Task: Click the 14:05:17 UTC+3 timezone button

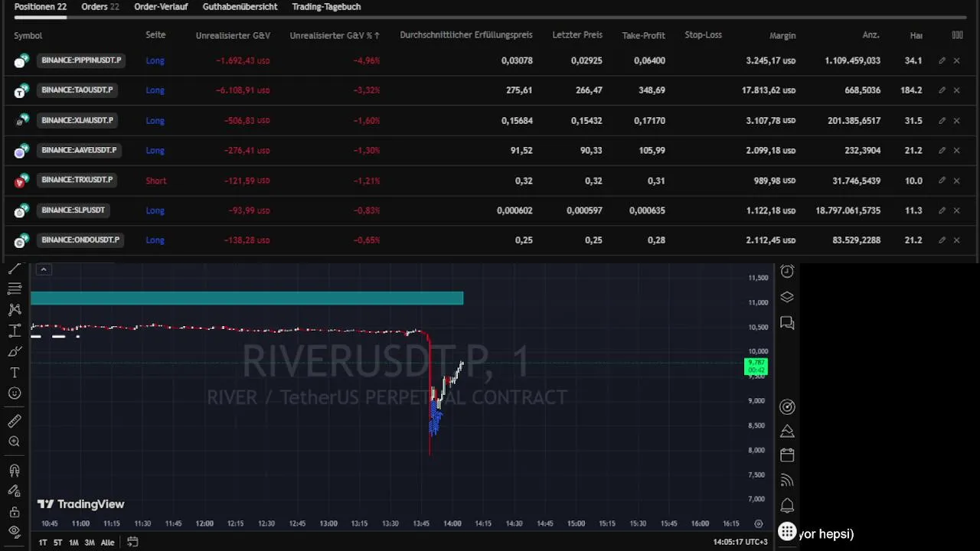Action: coord(740,542)
